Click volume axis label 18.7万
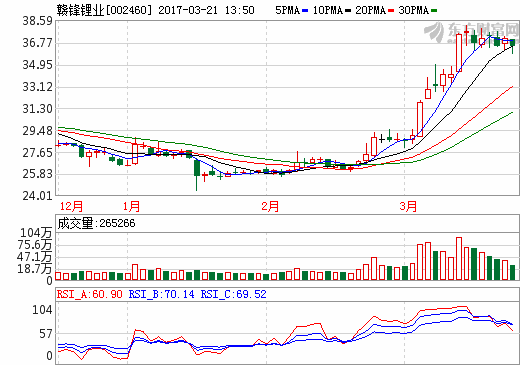 pos(35,268)
